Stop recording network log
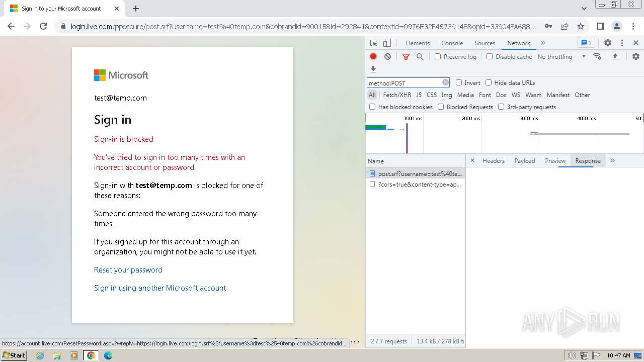Viewport: 644px width, 362px height. (x=373, y=57)
